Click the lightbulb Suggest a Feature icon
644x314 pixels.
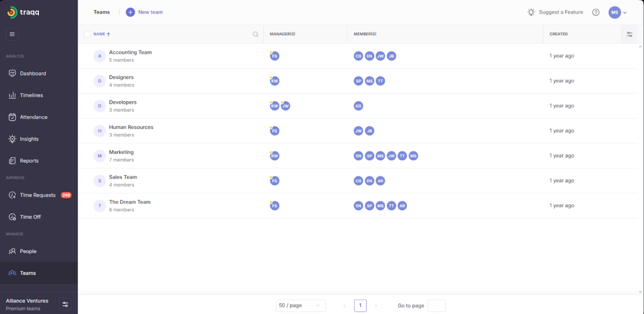[531, 12]
